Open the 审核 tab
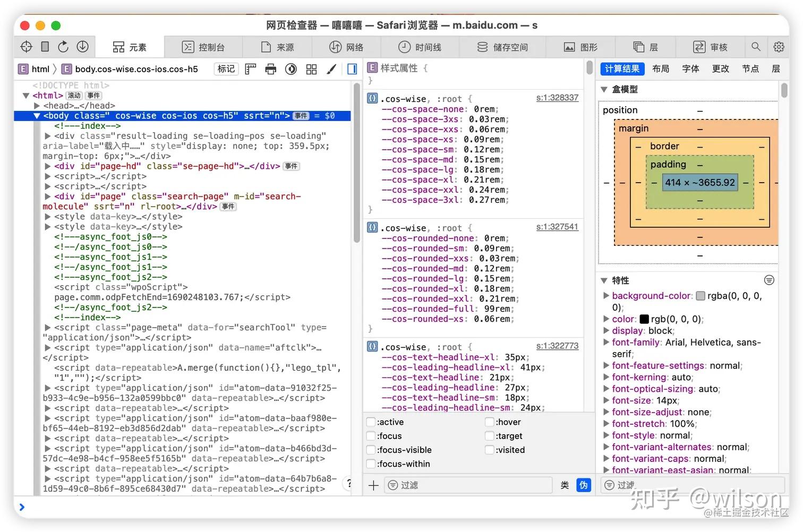The height and width of the screenshot is (532, 803). tap(710, 47)
